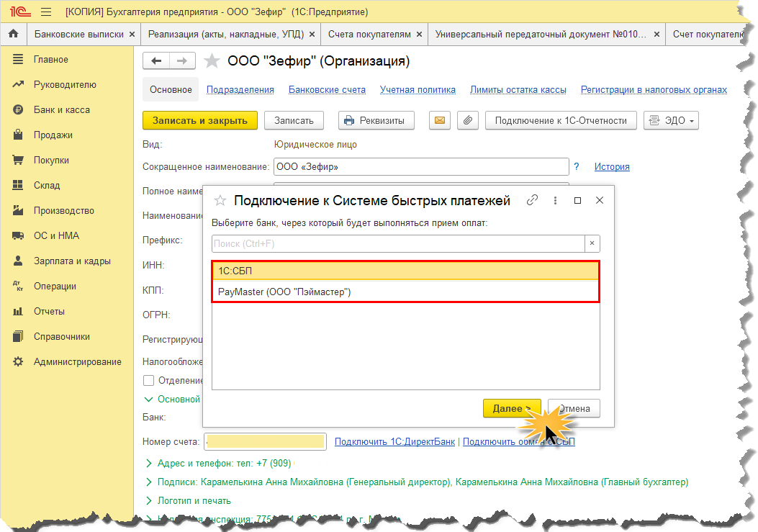
Task: Close the Счета покупателям tab
Action: 419,35
